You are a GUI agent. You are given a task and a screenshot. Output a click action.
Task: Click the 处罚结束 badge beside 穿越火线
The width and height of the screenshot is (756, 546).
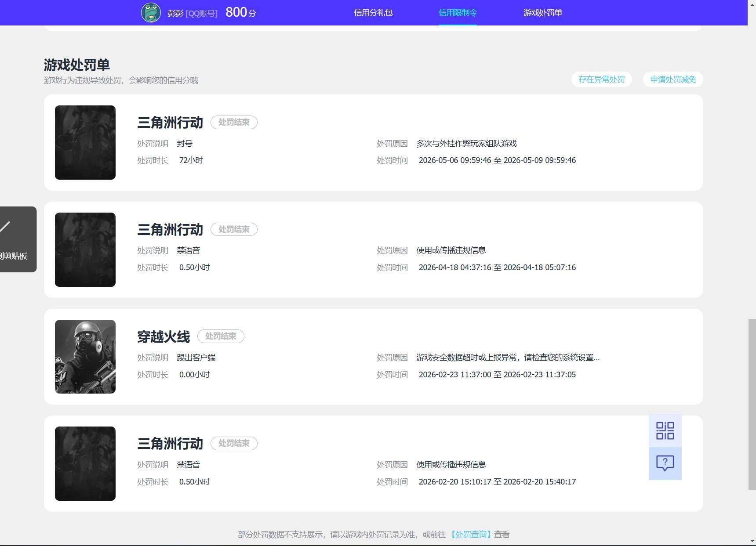click(x=221, y=336)
